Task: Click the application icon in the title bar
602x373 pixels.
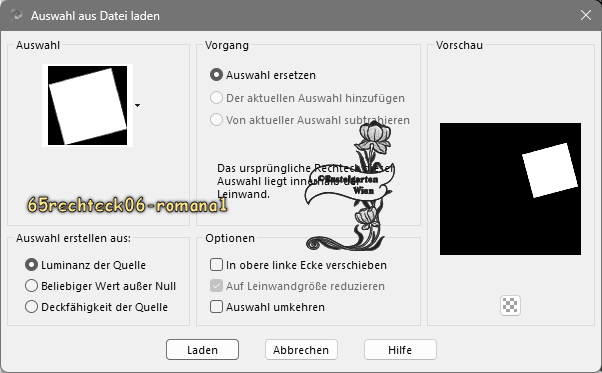Action: tap(16, 15)
